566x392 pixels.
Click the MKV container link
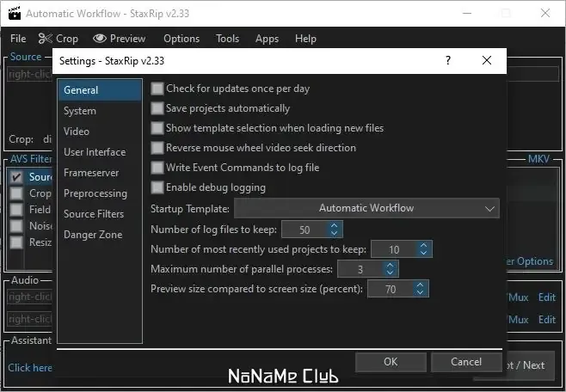click(538, 159)
